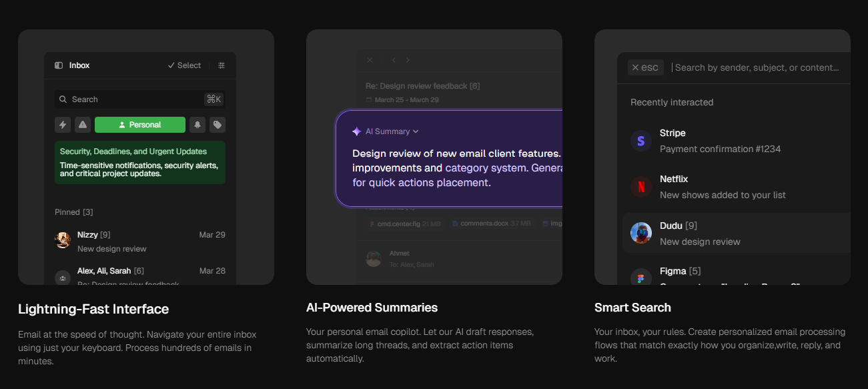Select the tag label category filter
868x389 pixels.
pos(218,125)
